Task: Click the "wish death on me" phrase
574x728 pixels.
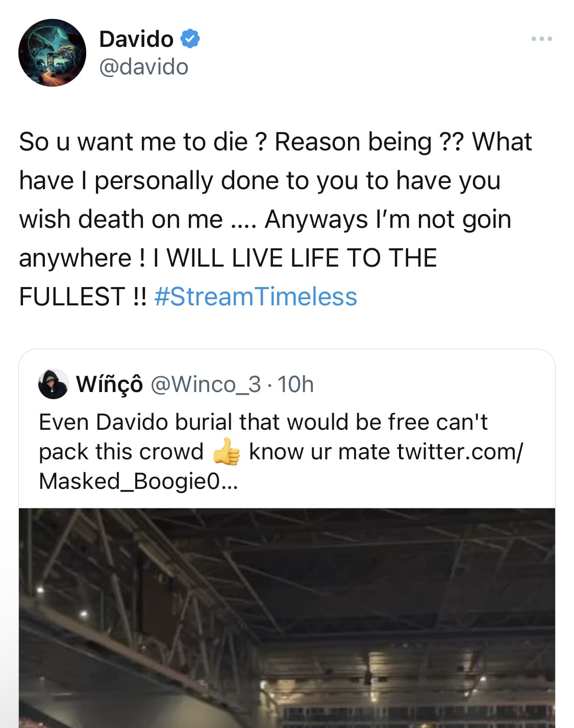Action: [121, 219]
